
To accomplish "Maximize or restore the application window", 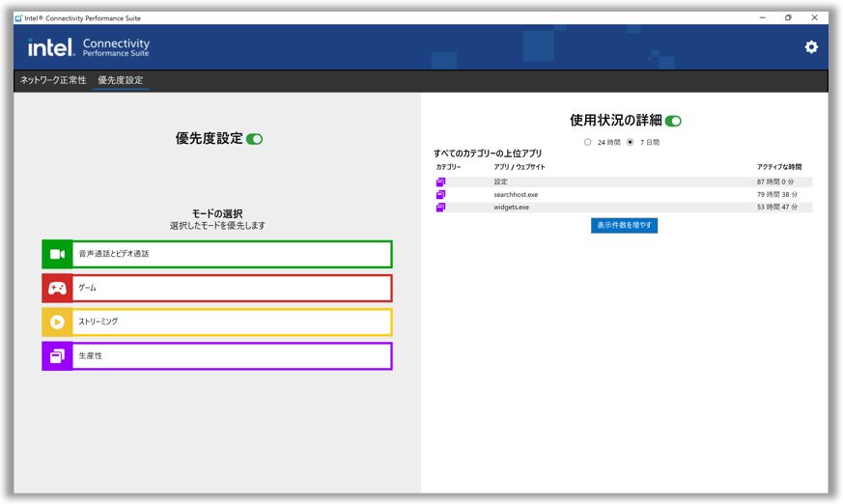I will tap(788, 17).
